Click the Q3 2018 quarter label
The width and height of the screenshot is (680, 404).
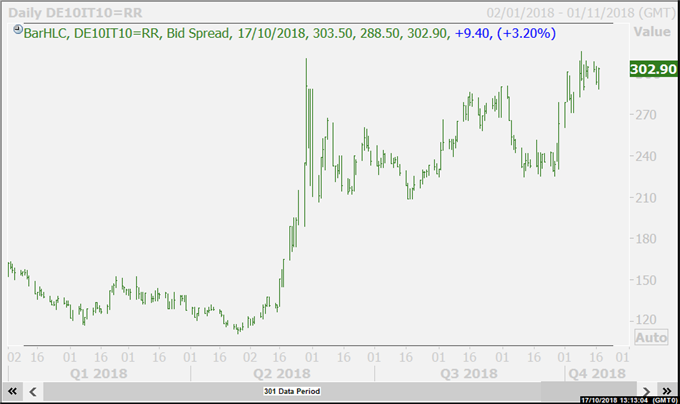469,374
